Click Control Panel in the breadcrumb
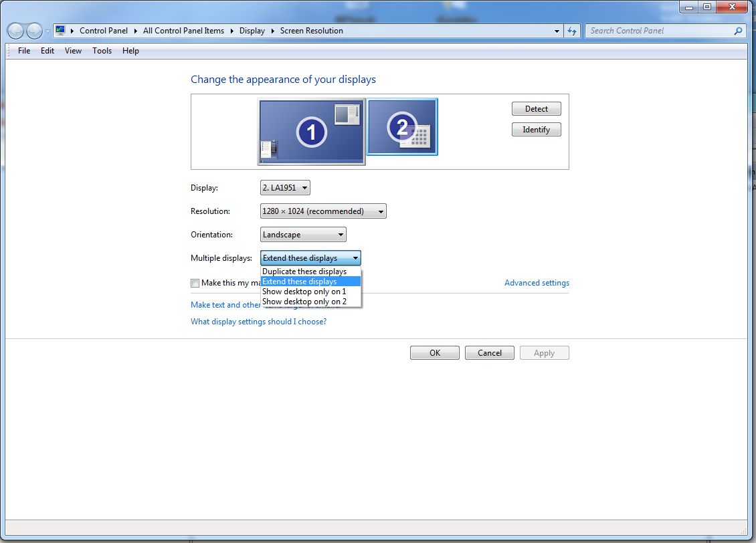756x543 pixels. [104, 31]
